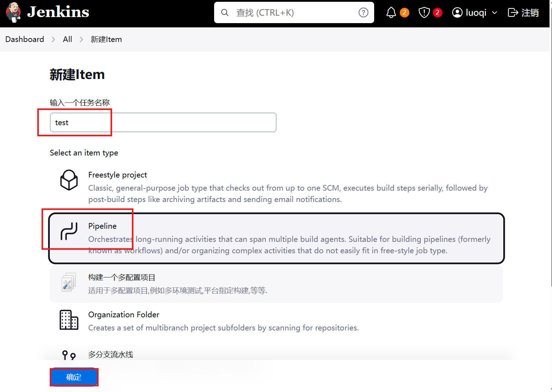The height and width of the screenshot is (392, 552).
Task: Click the 输入一个任务名称 label
Action: (80, 102)
